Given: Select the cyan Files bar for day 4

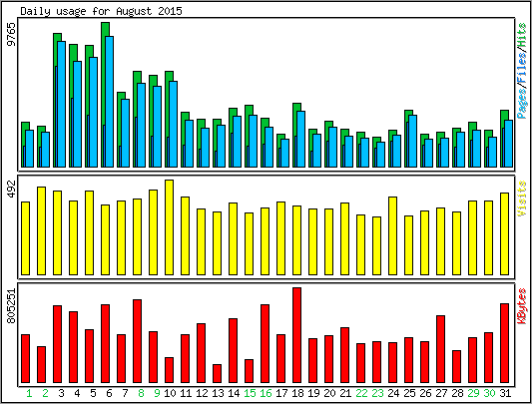Looking at the screenshot, I should pos(78,115).
